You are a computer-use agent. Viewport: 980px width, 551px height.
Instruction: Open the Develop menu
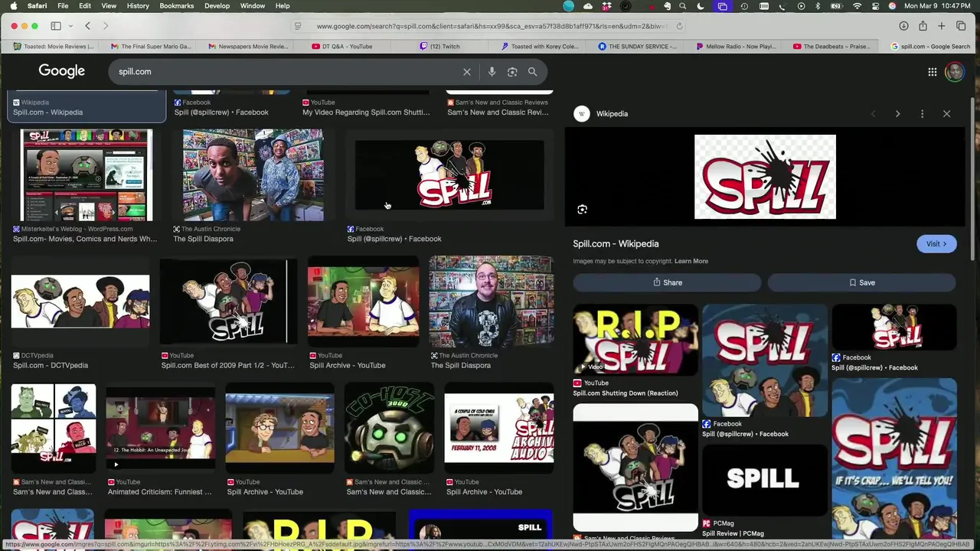[217, 6]
